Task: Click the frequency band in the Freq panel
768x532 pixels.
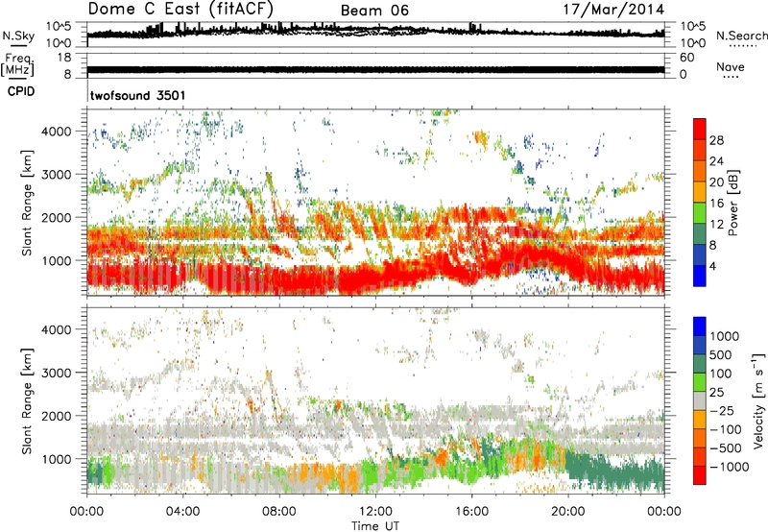Action: tap(375, 69)
